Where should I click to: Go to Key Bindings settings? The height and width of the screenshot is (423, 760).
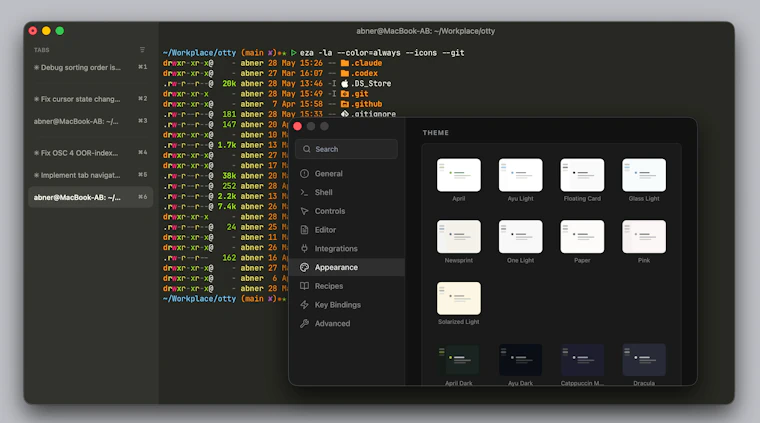[347, 305]
